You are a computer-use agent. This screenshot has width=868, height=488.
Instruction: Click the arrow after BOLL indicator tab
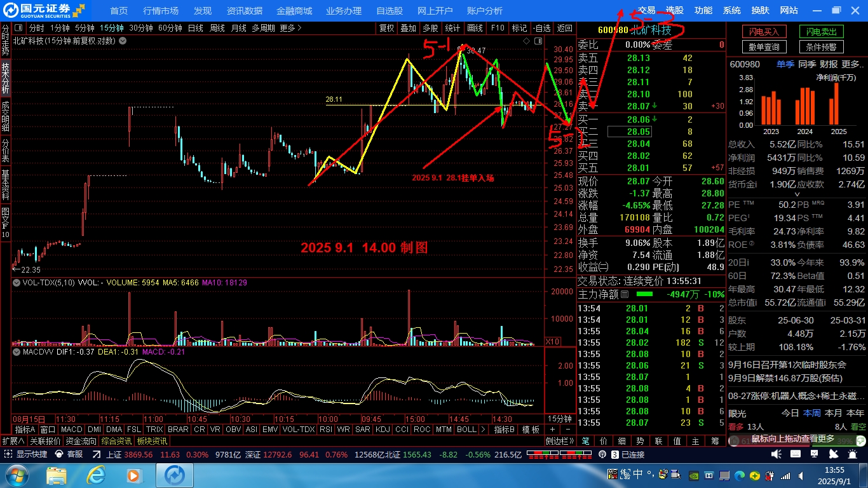click(484, 430)
